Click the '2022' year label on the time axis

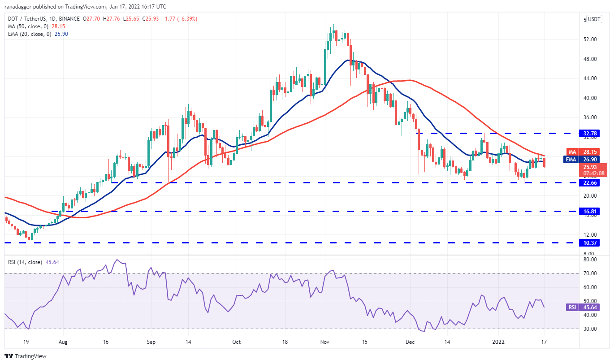click(498, 342)
